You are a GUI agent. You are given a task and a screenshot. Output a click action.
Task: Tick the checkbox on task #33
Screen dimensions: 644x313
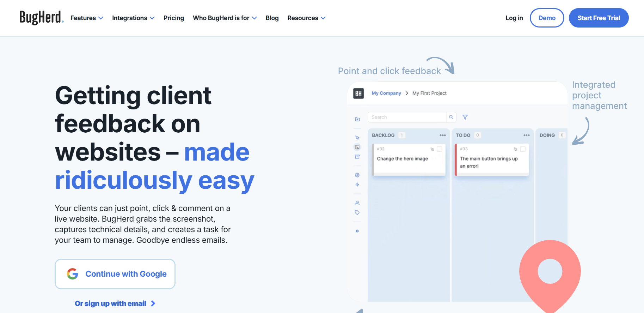tap(523, 149)
